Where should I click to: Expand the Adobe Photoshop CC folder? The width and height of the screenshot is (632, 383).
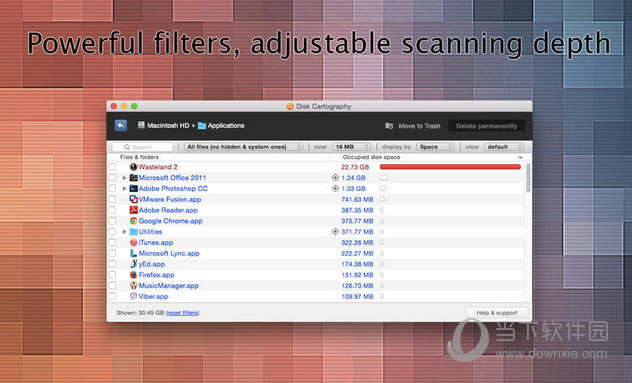[x=125, y=189]
